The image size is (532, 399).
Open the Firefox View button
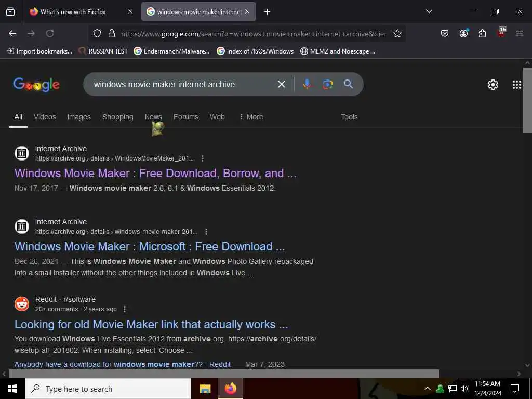pos(10,12)
